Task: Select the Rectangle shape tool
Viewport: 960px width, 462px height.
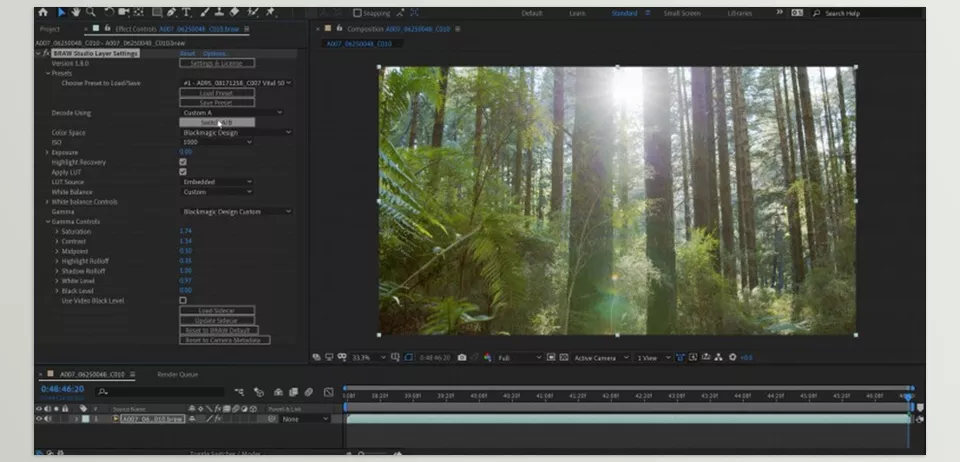Action: point(157,12)
